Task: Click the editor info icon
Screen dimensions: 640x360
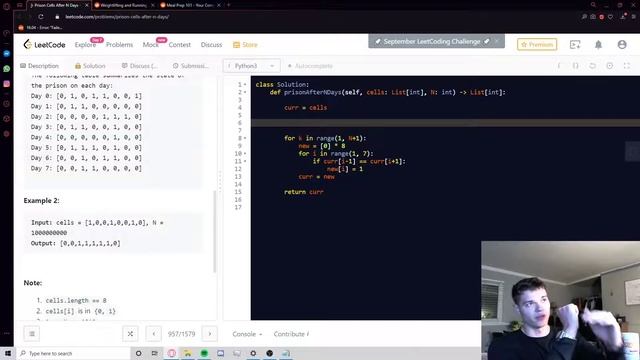Action: [559, 66]
